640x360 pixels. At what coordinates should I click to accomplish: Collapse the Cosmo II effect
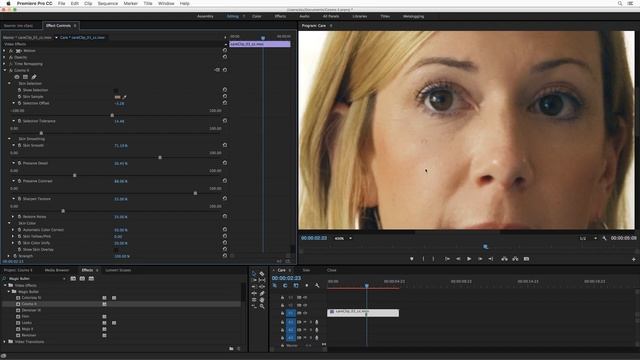point(5,70)
